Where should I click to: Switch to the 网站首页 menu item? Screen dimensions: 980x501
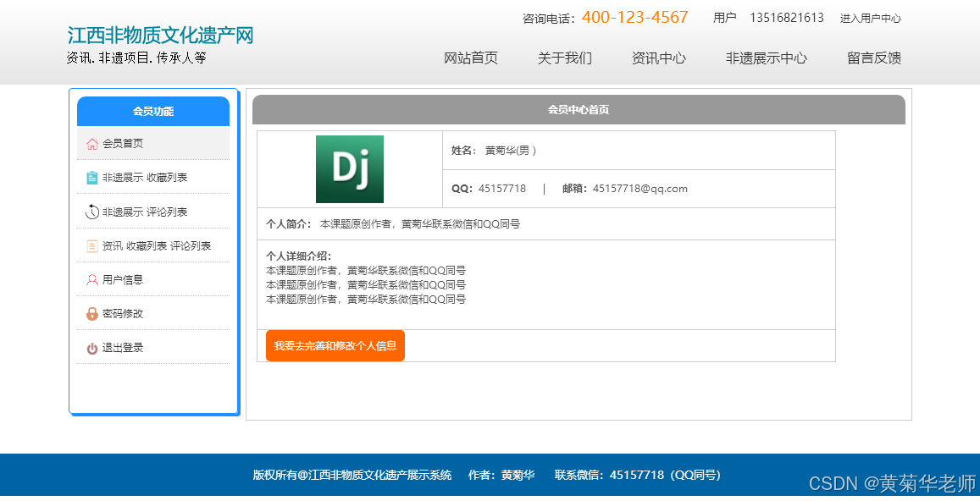click(x=471, y=58)
